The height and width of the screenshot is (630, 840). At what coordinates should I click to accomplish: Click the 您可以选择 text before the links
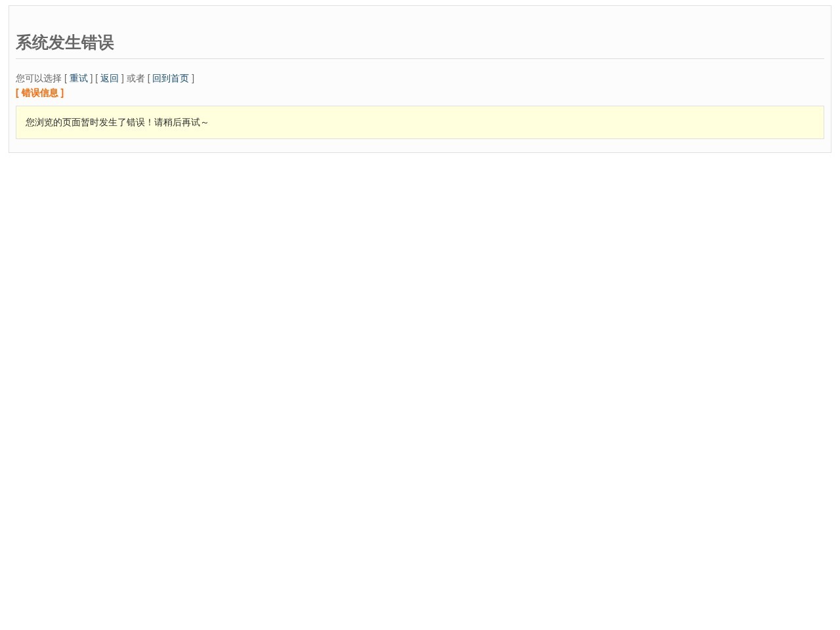[38, 79]
